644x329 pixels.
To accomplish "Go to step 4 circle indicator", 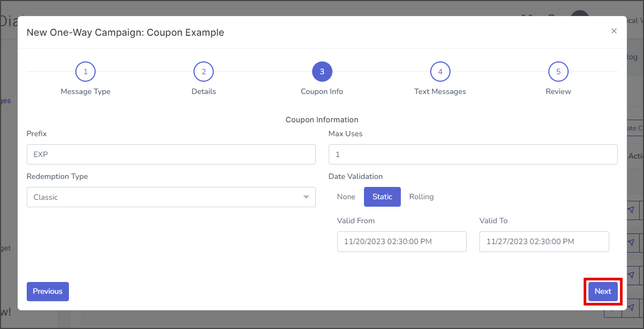I will (x=440, y=72).
